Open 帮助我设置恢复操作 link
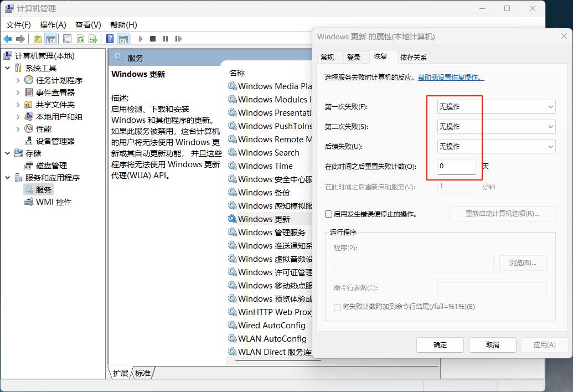This screenshot has width=573, height=392. tap(451, 78)
